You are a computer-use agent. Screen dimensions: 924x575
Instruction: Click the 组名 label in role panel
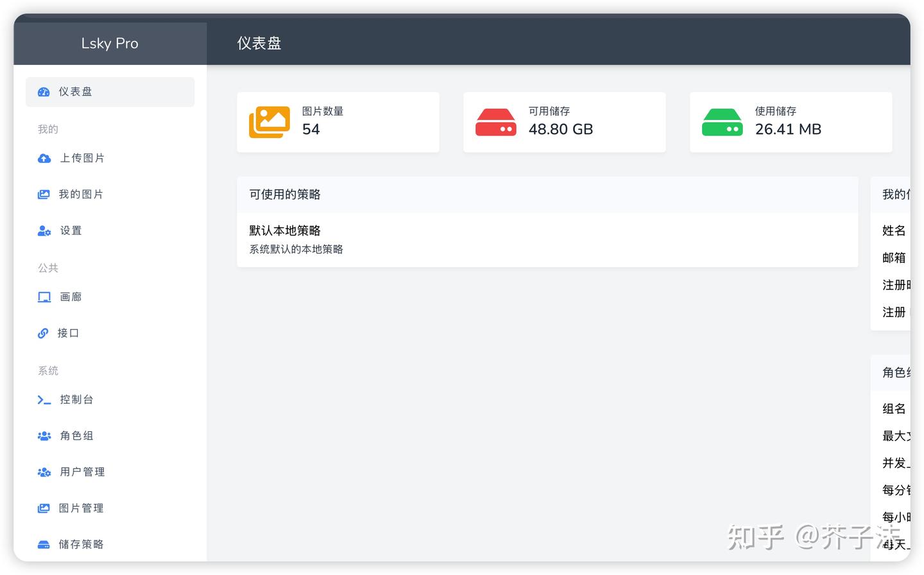pyautogui.click(x=894, y=409)
